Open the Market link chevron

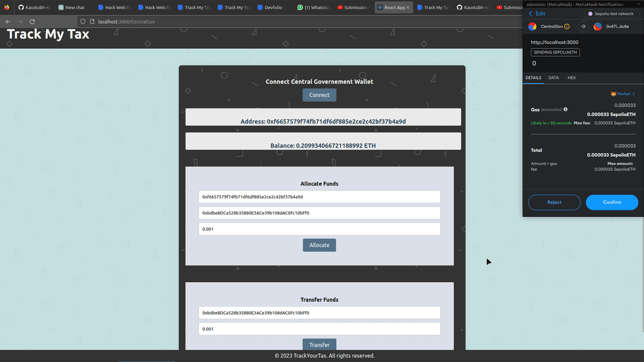point(634,94)
